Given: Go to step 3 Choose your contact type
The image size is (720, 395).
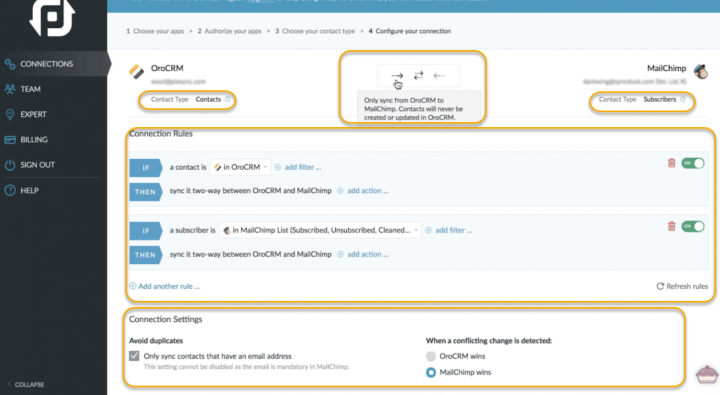Looking at the screenshot, I should tap(315, 31).
